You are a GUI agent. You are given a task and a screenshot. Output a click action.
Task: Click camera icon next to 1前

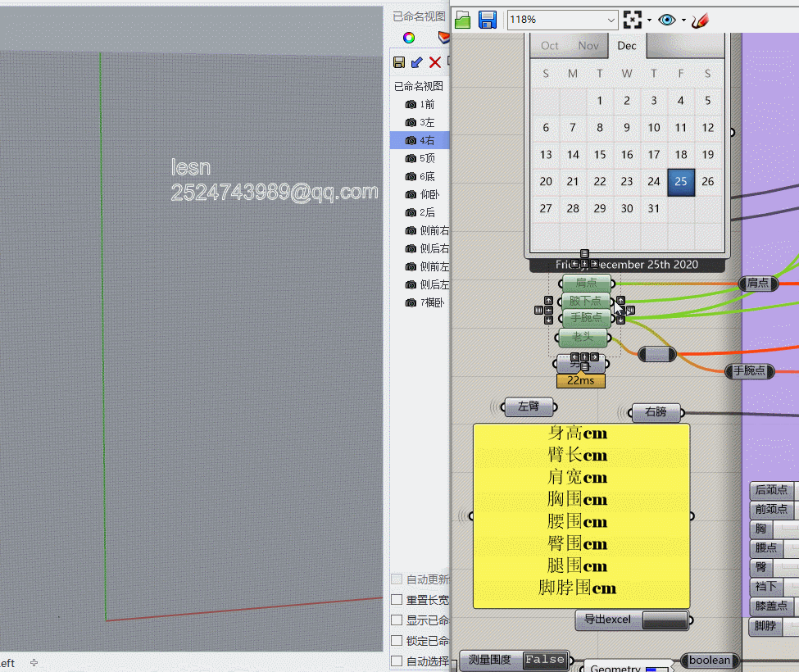411,104
